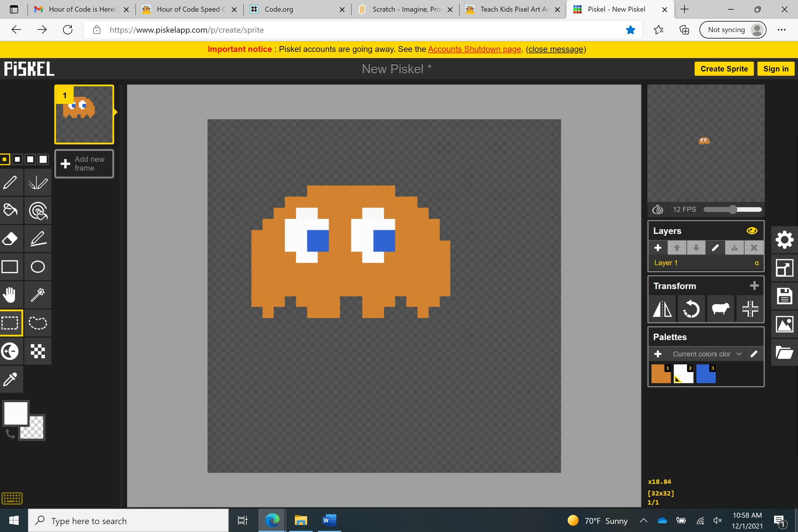The width and height of the screenshot is (798, 532).
Task: Click the Flip vertically transform icon
Action: [x=662, y=309]
